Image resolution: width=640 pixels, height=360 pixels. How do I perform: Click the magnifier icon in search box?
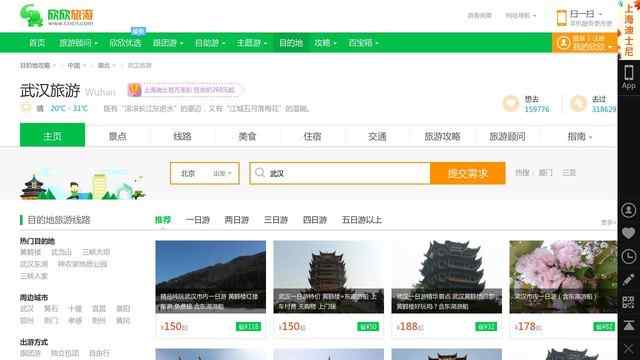260,173
